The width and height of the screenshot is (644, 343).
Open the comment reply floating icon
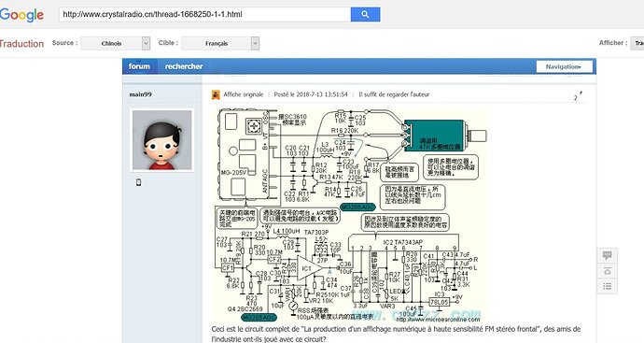pyautogui.click(x=607, y=255)
